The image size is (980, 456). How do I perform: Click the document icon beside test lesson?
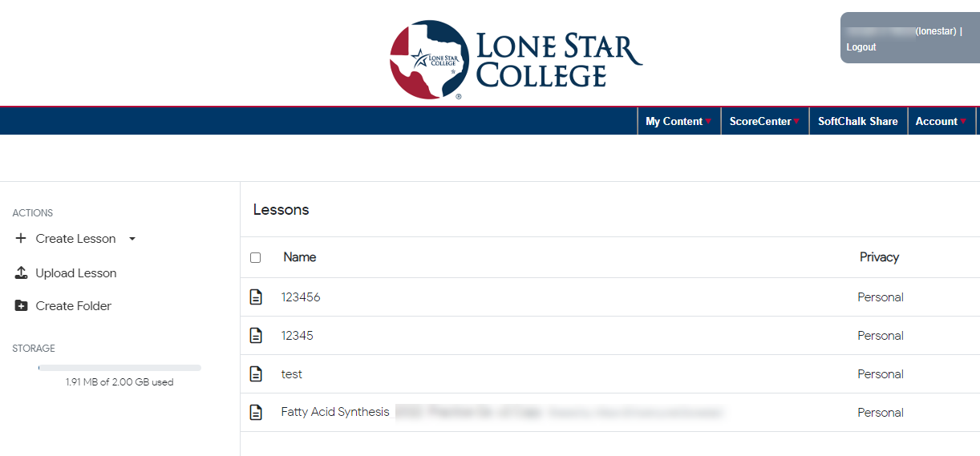(x=256, y=374)
